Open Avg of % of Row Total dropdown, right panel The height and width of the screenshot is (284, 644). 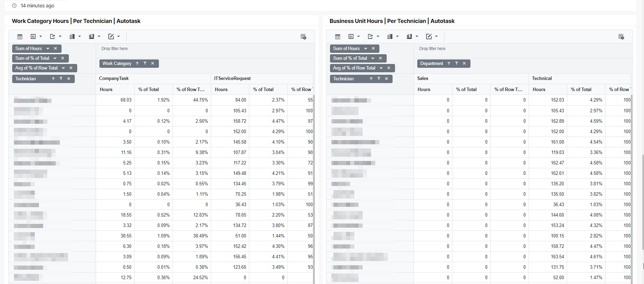[381, 68]
